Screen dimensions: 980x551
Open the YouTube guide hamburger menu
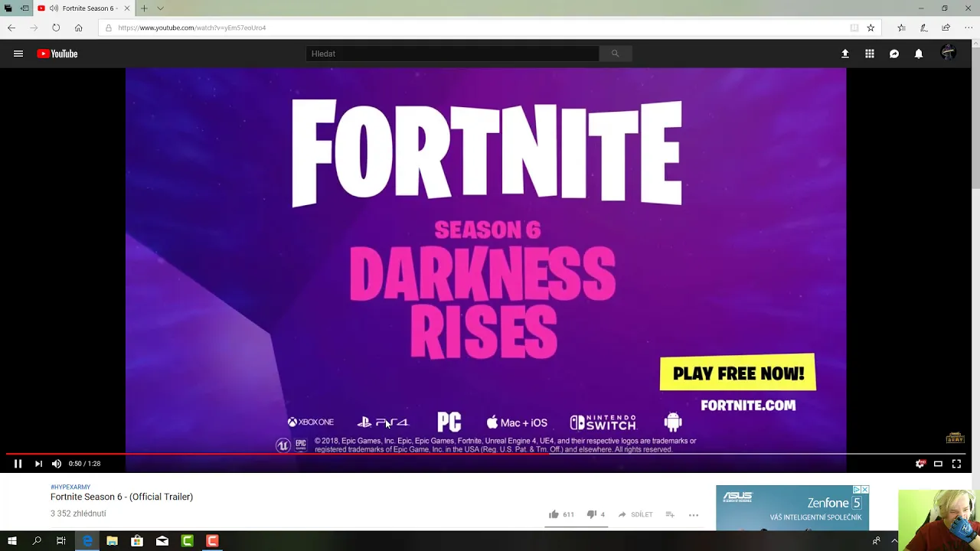[x=18, y=54]
